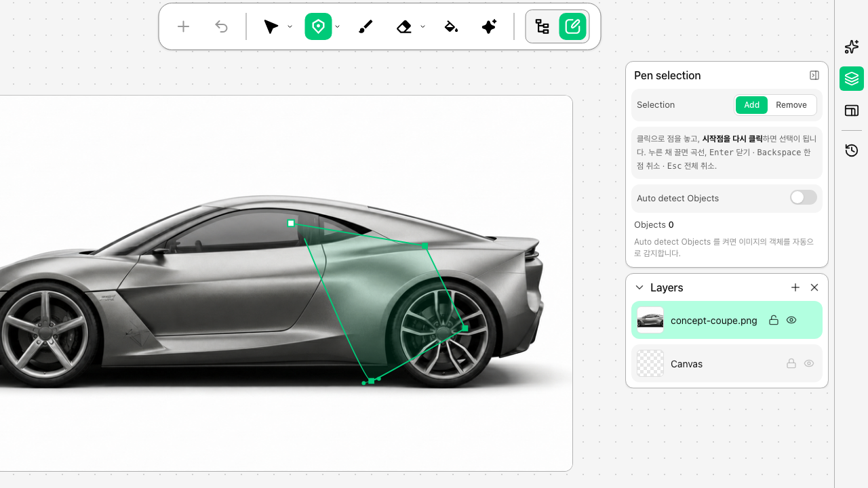Image resolution: width=868 pixels, height=488 pixels.
Task: Click the concept-coupe.png layer thumbnail
Action: [x=650, y=320]
